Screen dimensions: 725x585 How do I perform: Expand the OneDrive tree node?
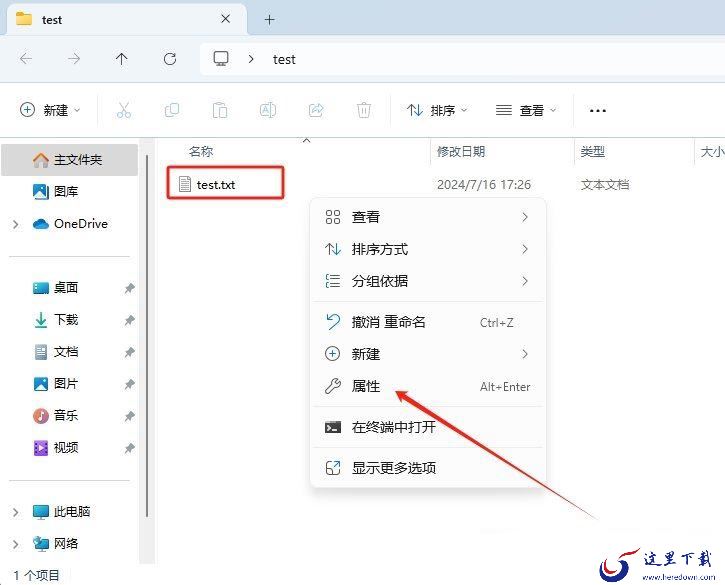tap(16, 224)
